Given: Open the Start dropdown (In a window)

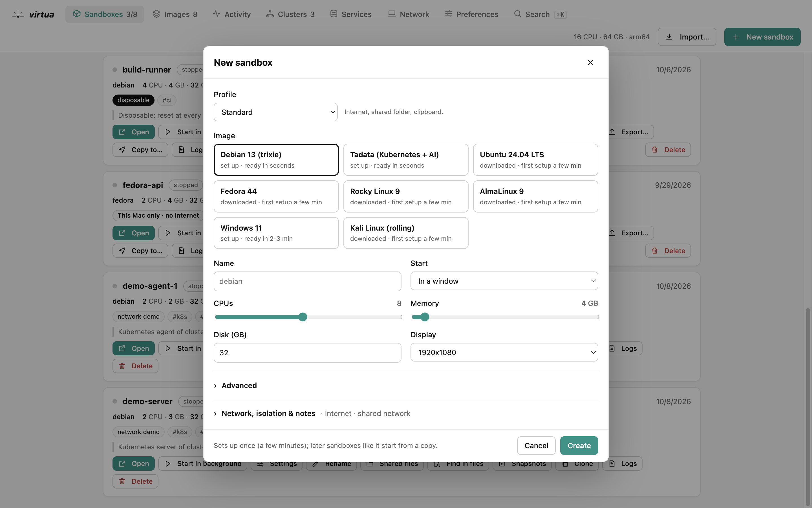Looking at the screenshot, I should coord(504,281).
